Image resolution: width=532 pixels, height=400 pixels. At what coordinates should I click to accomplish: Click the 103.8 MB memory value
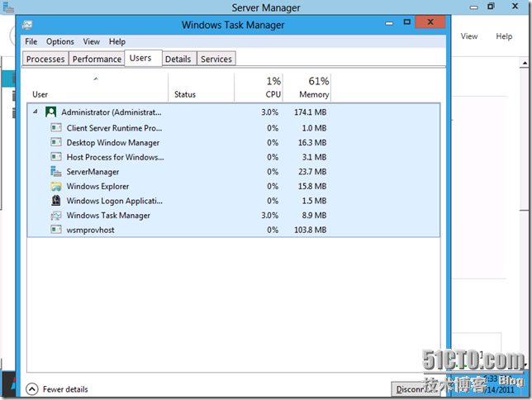pos(310,230)
